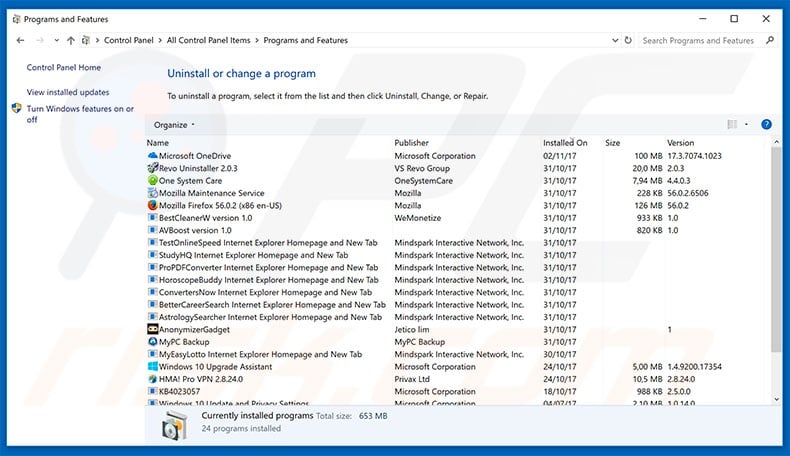Click the Windows 10 Upgrade Assistant icon
Image resolution: width=790 pixels, height=456 pixels.
153,366
